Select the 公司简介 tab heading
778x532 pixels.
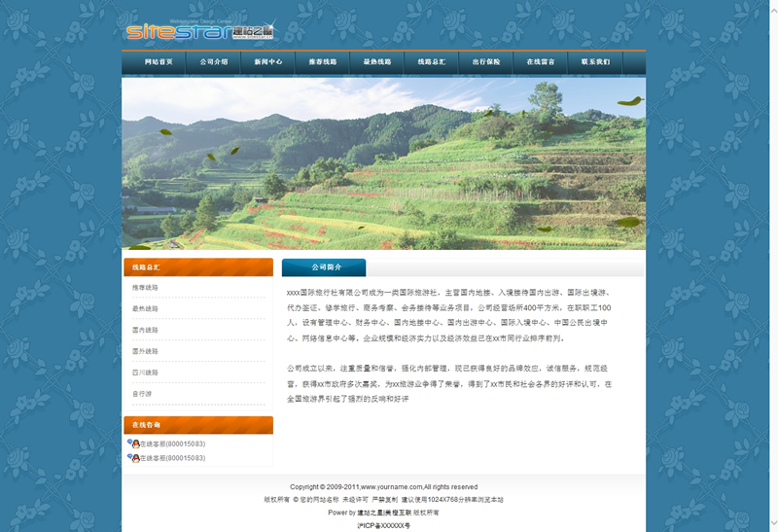(x=326, y=267)
